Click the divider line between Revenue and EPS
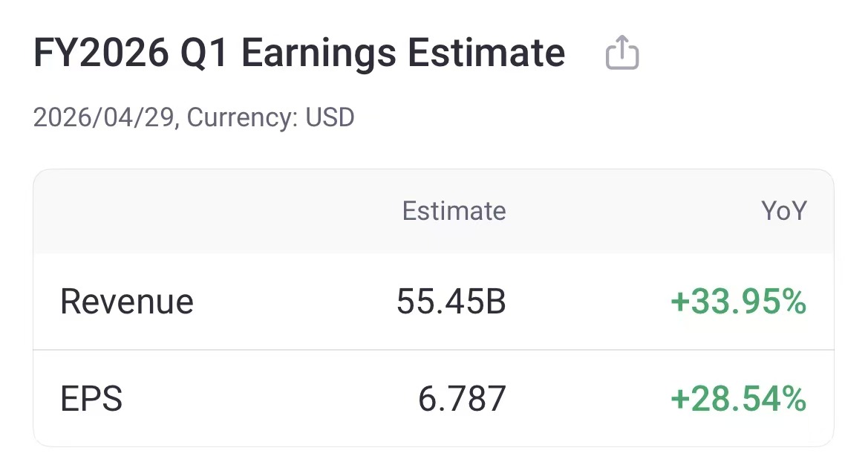 pyautogui.click(x=434, y=350)
